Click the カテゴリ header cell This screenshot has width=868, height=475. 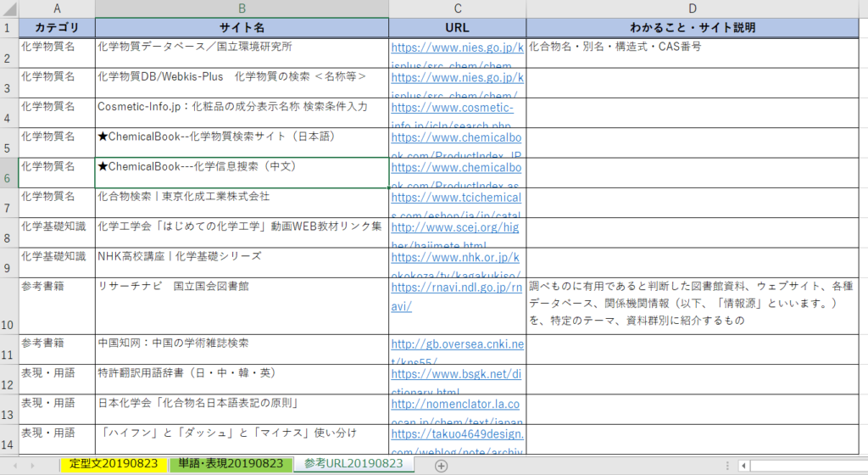click(57, 28)
